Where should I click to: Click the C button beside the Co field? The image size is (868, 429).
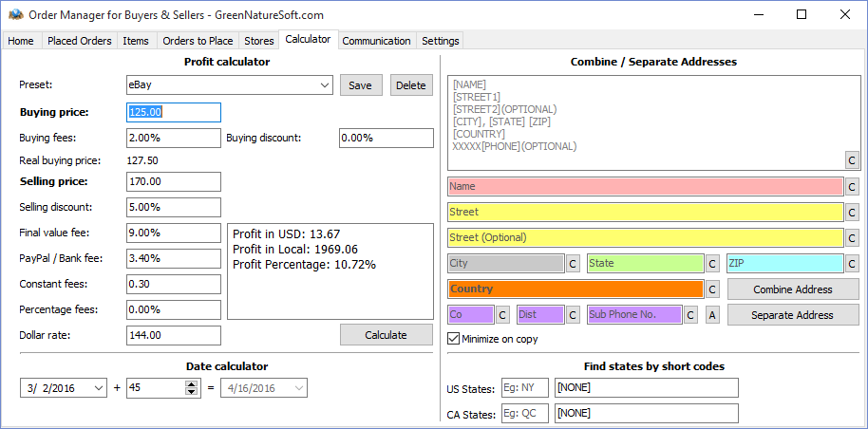tap(502, 314)
